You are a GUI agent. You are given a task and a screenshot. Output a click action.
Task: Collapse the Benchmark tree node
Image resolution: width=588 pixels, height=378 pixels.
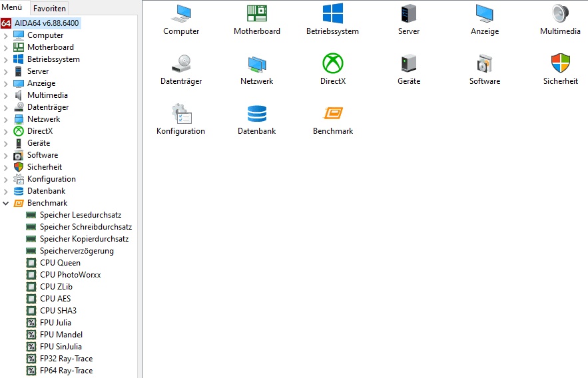click(x=5, y=204)
